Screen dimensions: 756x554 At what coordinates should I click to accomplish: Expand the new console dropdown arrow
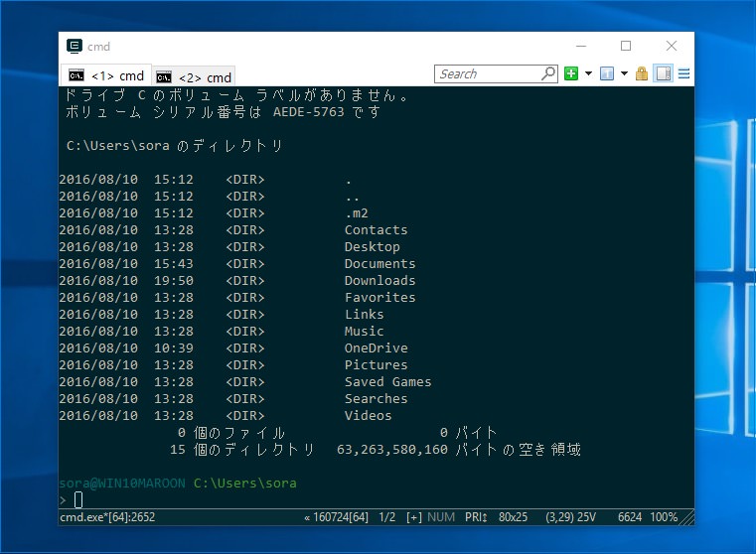click(589, 73)
